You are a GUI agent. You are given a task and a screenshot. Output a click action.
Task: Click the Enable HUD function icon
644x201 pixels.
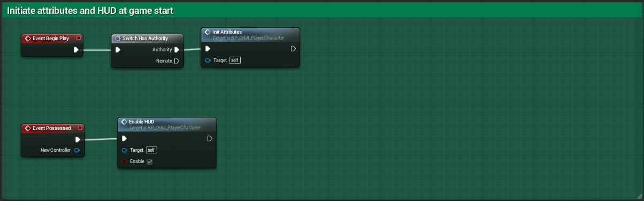[124, 122]
